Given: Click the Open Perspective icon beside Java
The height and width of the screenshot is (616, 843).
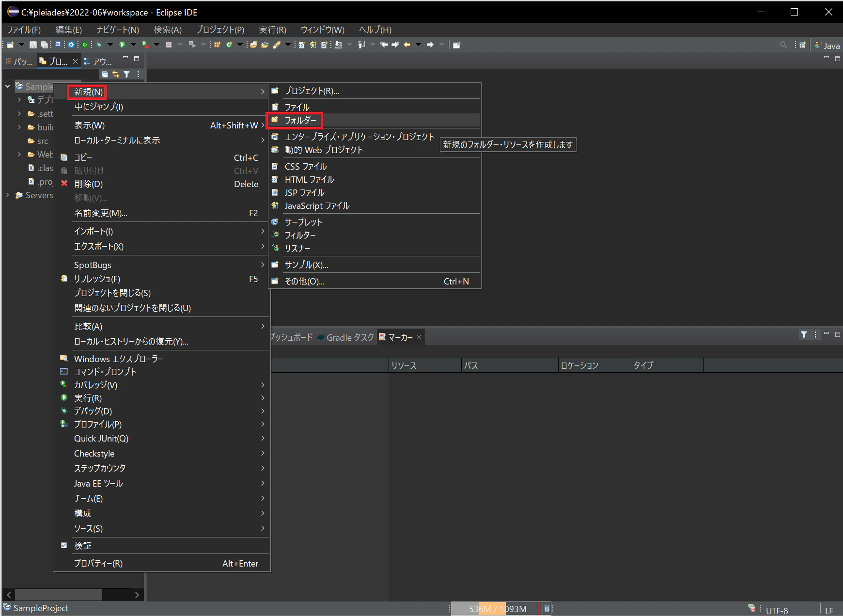Looking at the screenshot, I should tap(802, 45).
